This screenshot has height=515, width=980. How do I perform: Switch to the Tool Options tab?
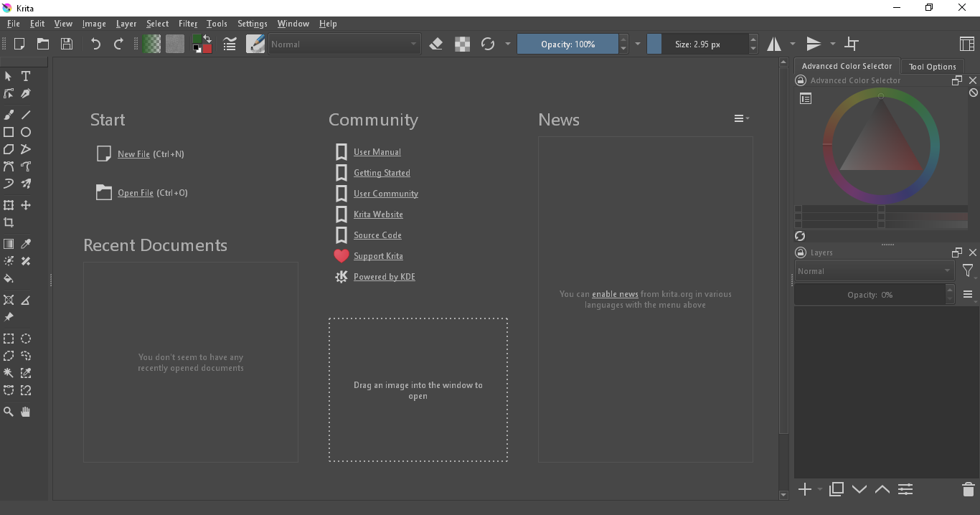[933, 67]
